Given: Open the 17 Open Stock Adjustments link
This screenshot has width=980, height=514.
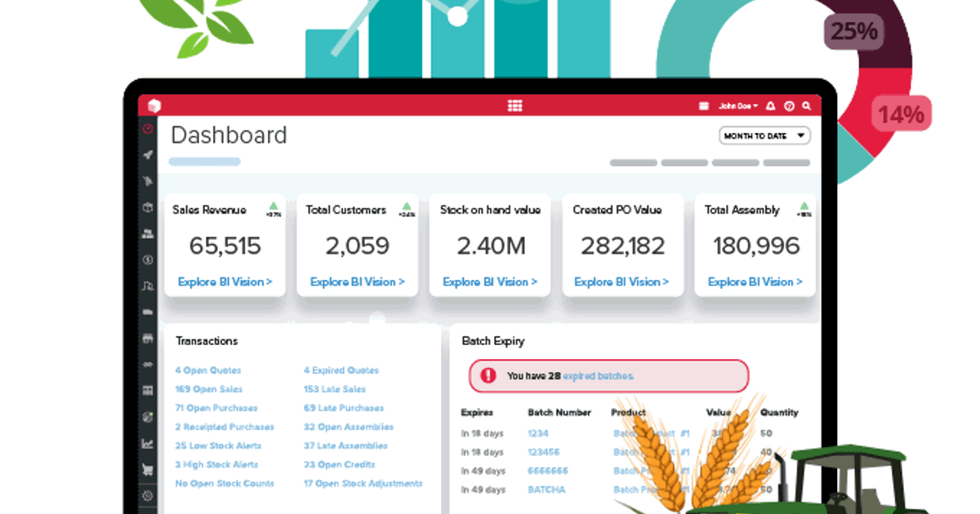Looking at the screenshot, I should coord(363,483).
